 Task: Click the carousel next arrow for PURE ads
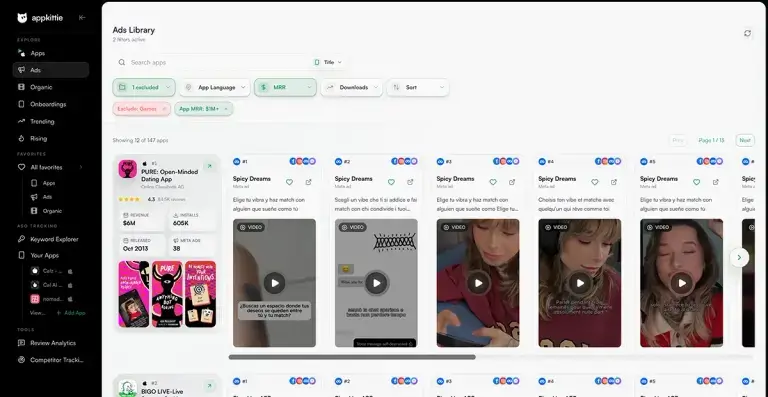point(740,257)
